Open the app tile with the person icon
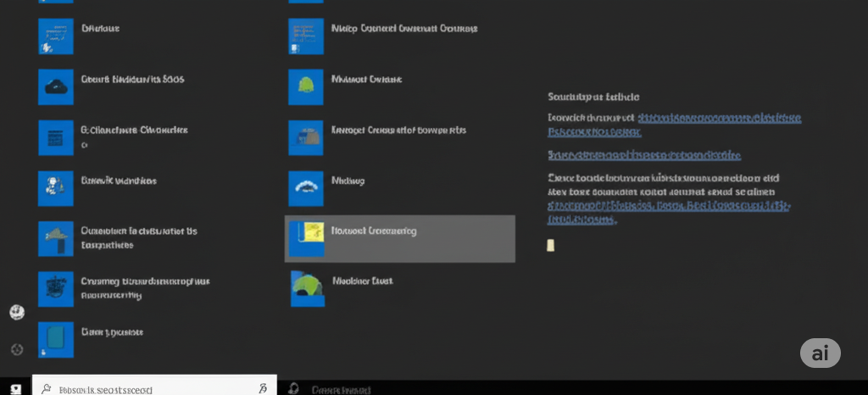The image size is (868, 395). [x=55, y=189]
